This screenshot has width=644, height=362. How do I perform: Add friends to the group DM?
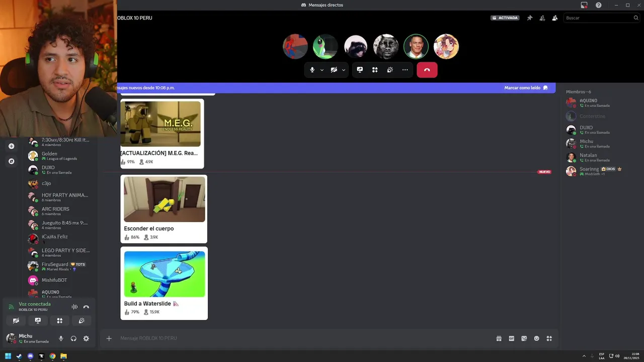pos(542,18)
